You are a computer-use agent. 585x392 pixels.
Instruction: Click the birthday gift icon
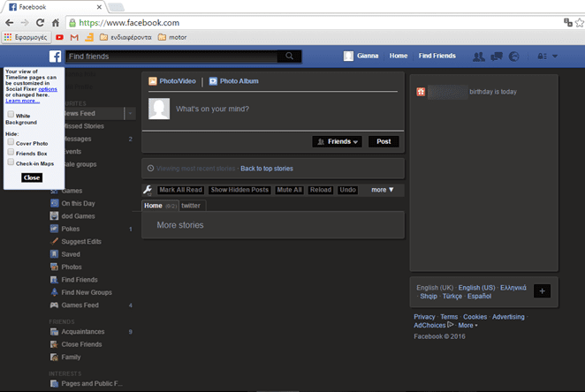tap(421, 92)
